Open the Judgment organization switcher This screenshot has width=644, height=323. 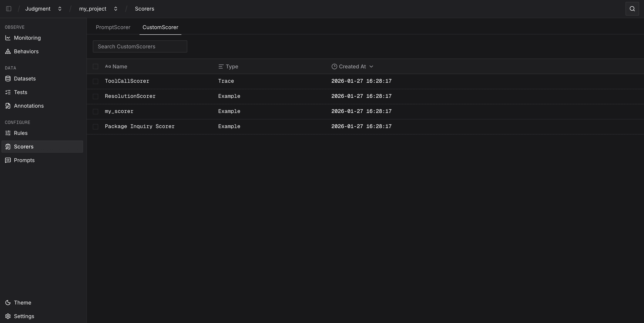pyautogui.click(x=60, y=9)
